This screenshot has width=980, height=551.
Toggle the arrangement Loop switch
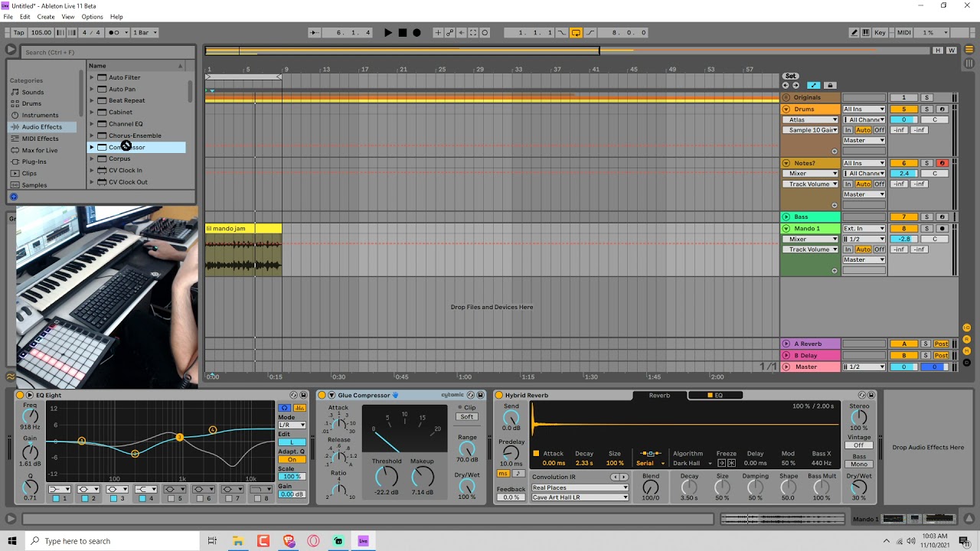(576, 33)
